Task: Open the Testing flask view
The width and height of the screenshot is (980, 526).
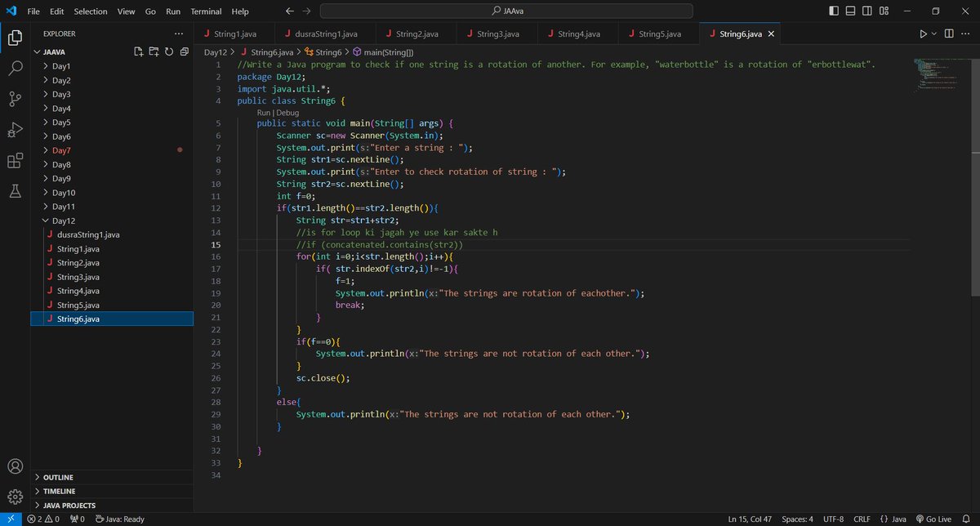Action: point(15,190)
